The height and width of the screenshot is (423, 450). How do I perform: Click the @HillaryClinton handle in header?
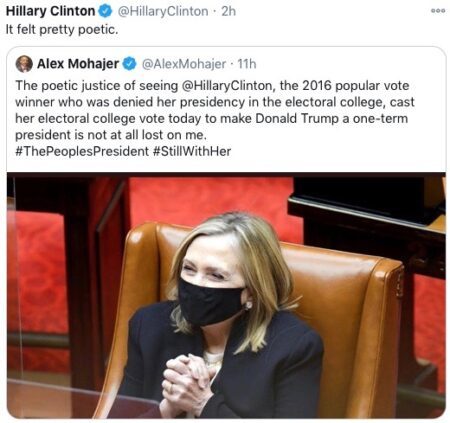[x=163, y=11]
